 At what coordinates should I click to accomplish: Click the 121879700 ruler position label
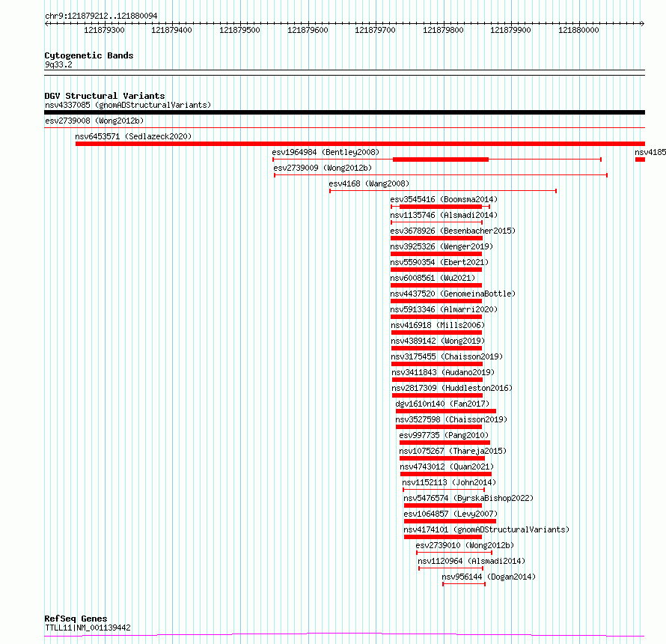(x=375, y=30)
